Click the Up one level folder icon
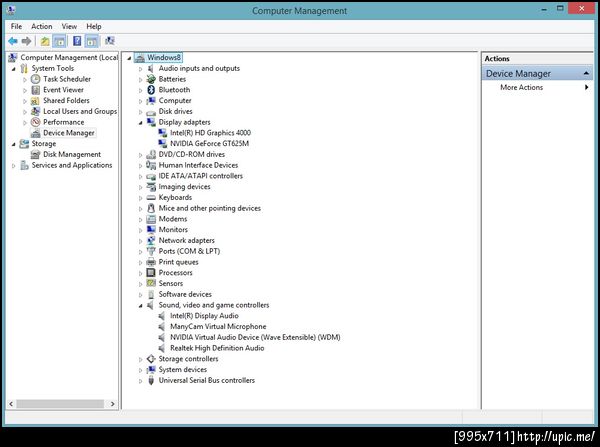 coord(45,41)
